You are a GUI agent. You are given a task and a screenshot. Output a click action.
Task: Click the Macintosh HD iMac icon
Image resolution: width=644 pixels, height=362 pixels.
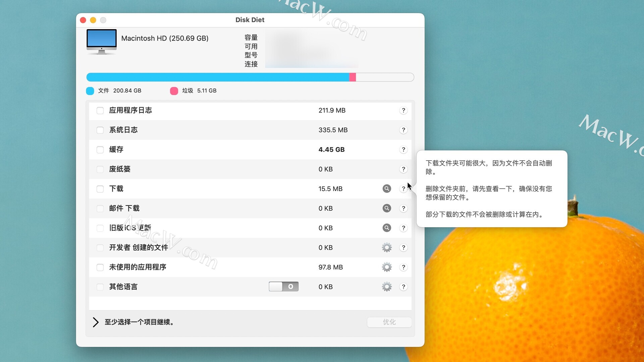pyautogui.click(x=102, y=42)
